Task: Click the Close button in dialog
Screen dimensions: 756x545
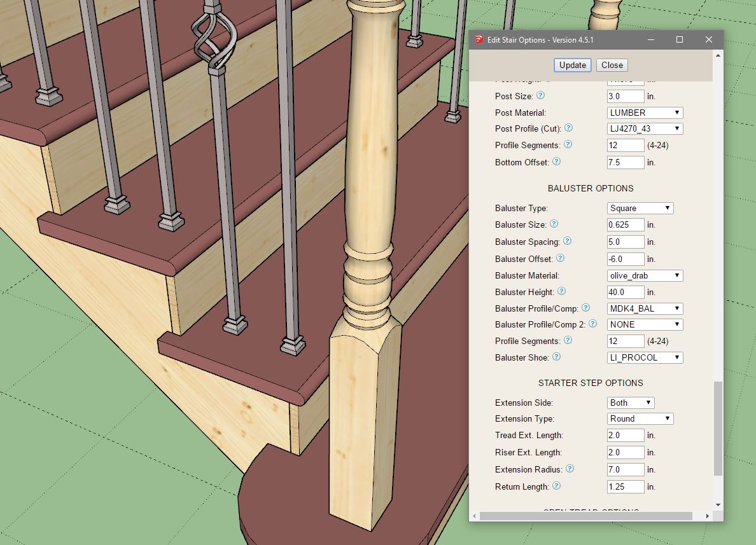Action: [x=612, y=65]
